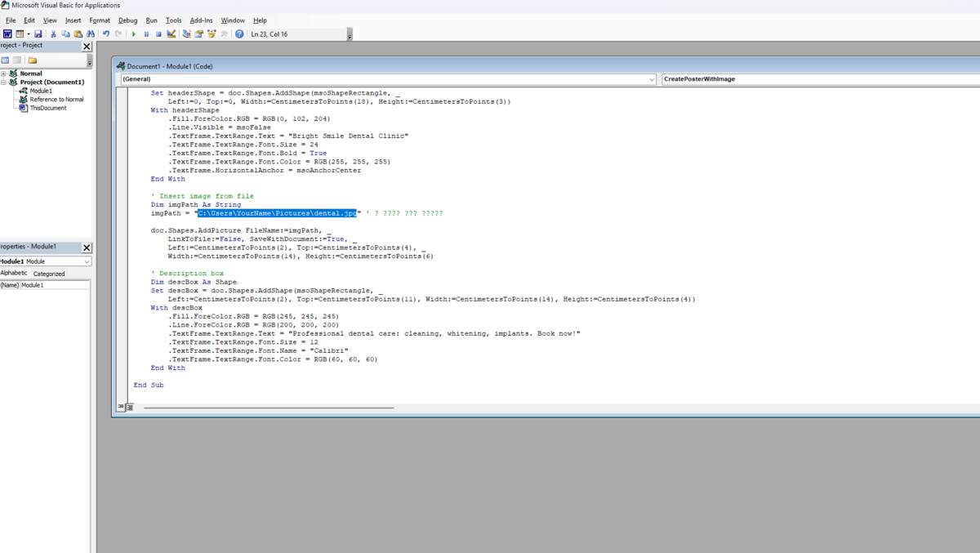Switch to Procedure View at the code window's bottom-left
The image size is (980, 553).
(x=121, y=407)
